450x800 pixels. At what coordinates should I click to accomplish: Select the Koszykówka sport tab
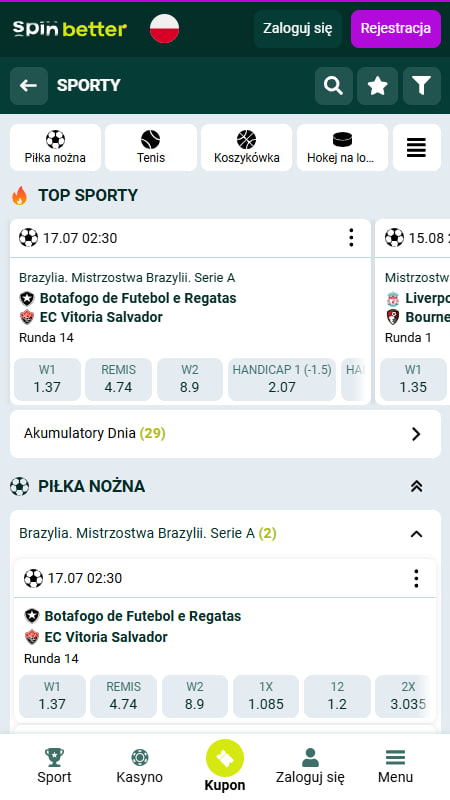tap(246, 147)
